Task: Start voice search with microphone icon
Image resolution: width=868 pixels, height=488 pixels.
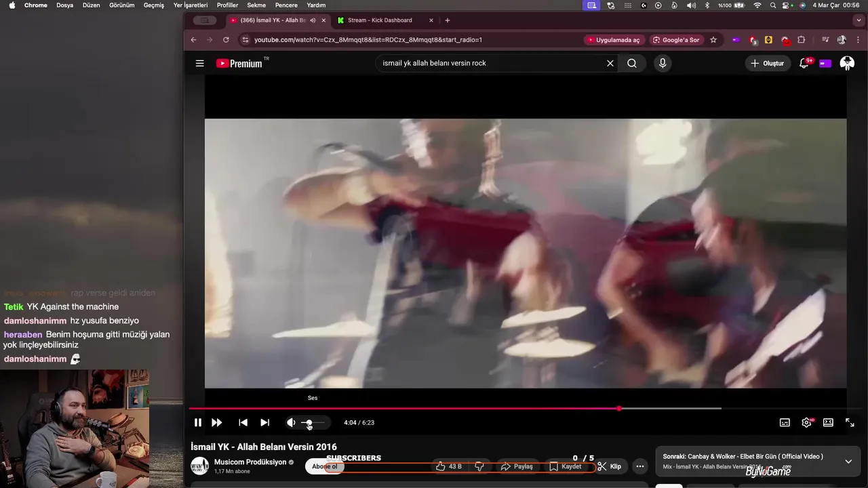Action: [663, 63]
